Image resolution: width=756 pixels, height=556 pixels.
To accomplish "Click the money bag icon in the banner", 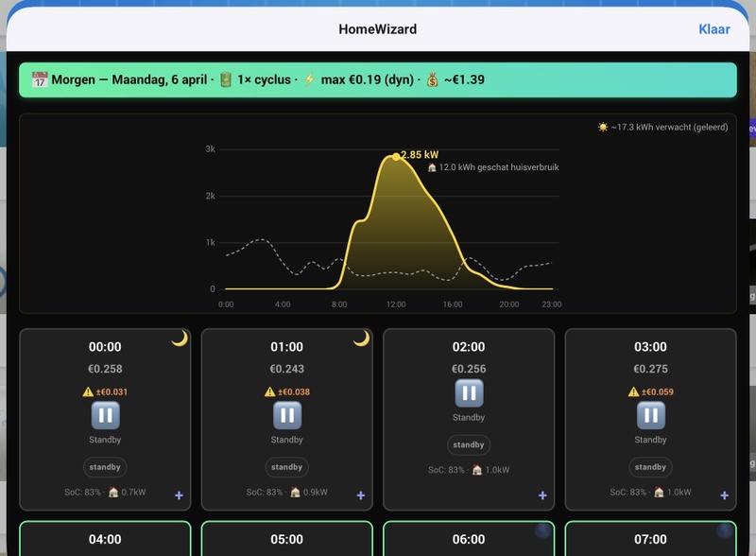I will tap(433, 79).
